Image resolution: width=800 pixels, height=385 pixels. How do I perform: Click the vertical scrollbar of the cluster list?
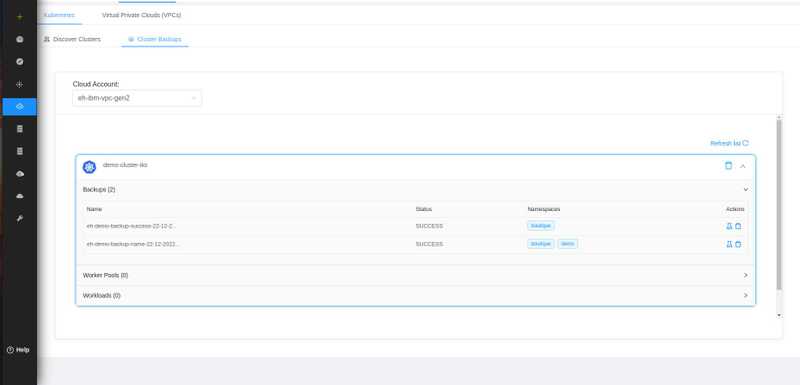[779, 204]
